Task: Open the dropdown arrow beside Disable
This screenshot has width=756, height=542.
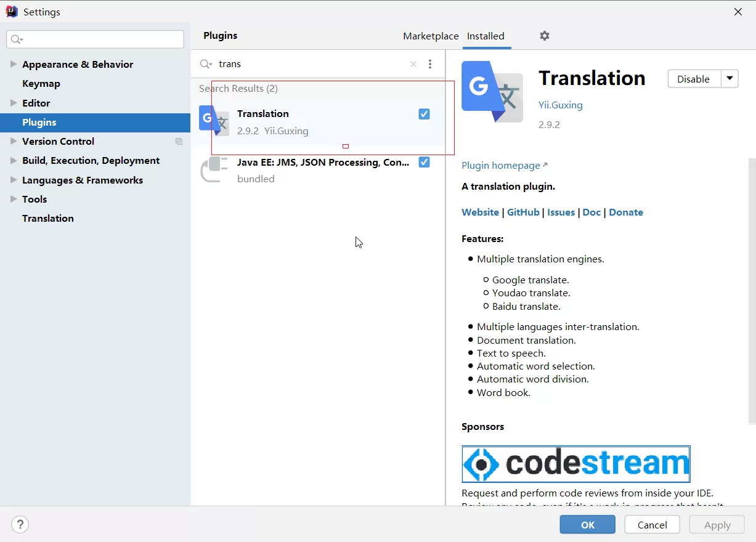Action: pyautogui.click(x=730, y=79)
